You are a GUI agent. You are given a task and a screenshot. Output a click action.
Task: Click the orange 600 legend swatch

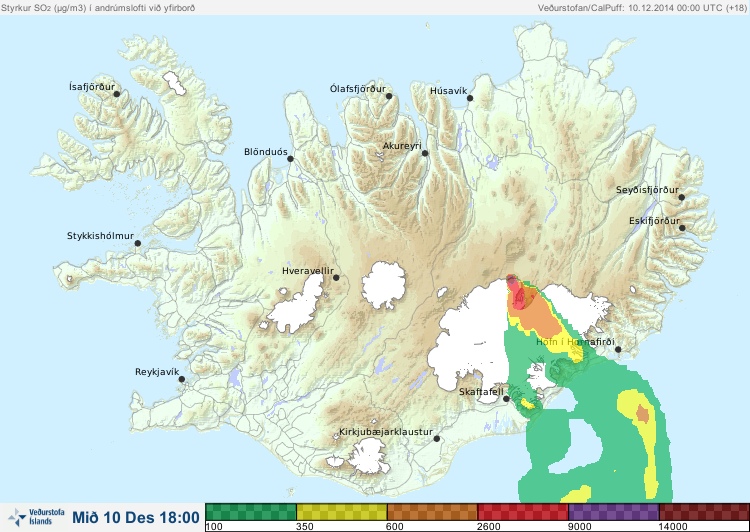pos(432,512)
